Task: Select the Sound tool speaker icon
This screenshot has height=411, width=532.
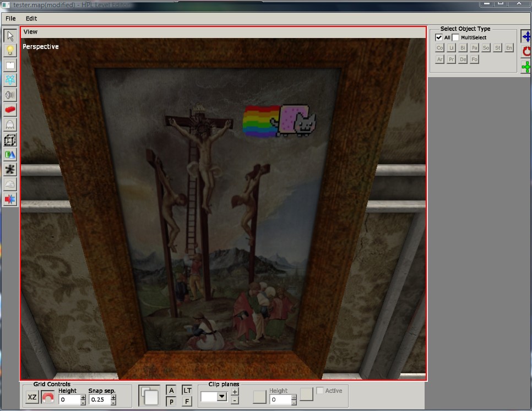Action: tap(10, 95)
